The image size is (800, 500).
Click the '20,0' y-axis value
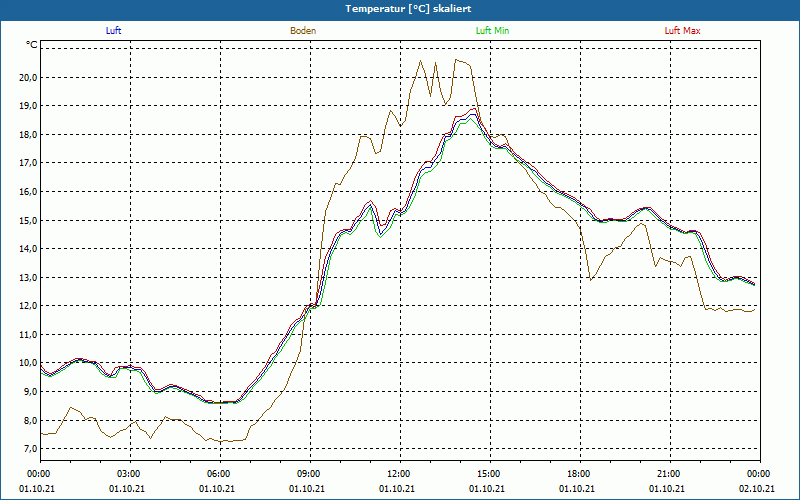(29, 78)
